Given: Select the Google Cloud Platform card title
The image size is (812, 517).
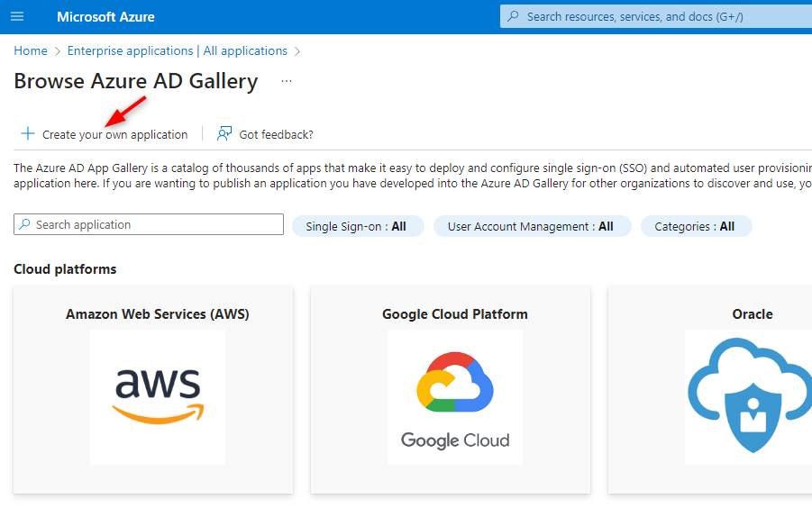Looking at the screenshot, I should click(455, 314).
